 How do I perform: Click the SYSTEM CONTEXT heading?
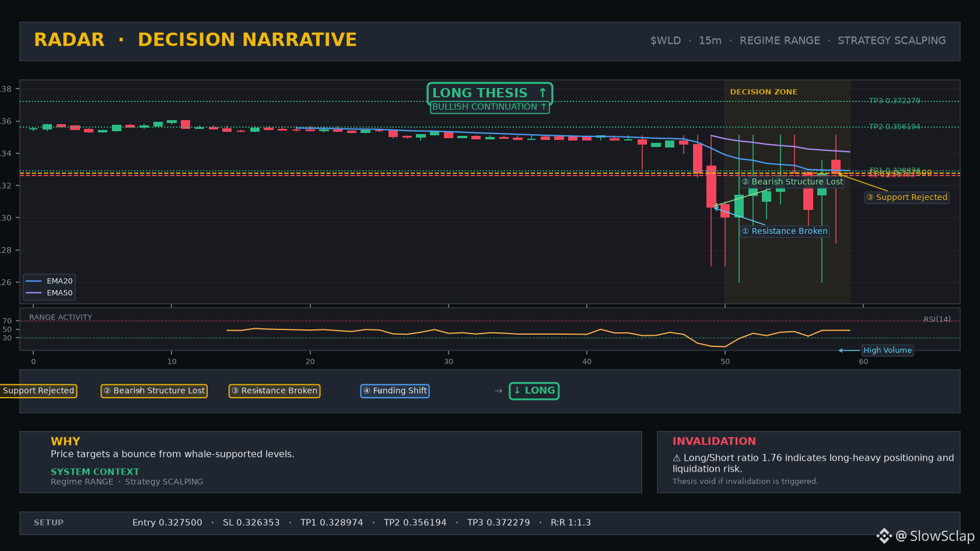(95, 472)
